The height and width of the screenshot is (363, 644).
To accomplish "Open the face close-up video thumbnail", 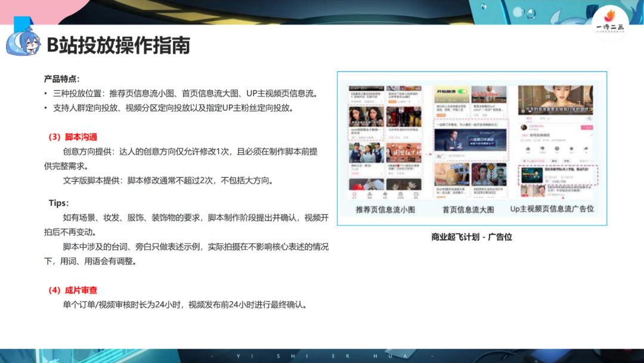I will (452, 174).
